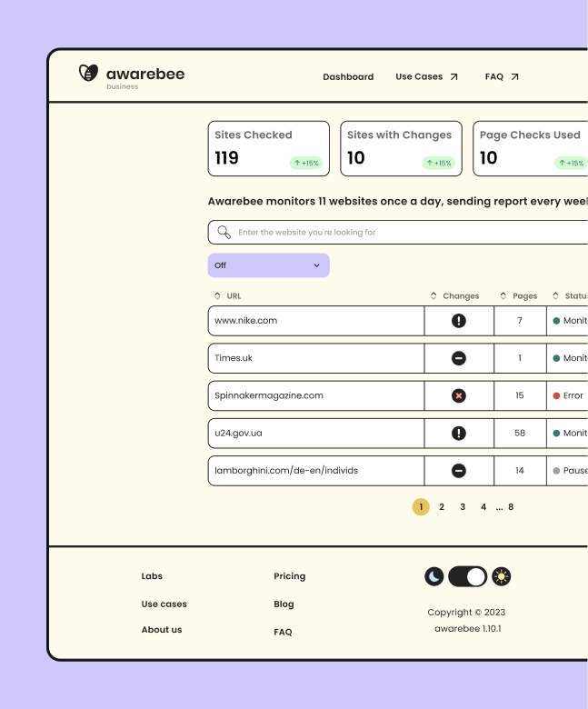588x709 pixels.
Task: Go to page 1 in pagination
Action: click(x=421, y=507)
